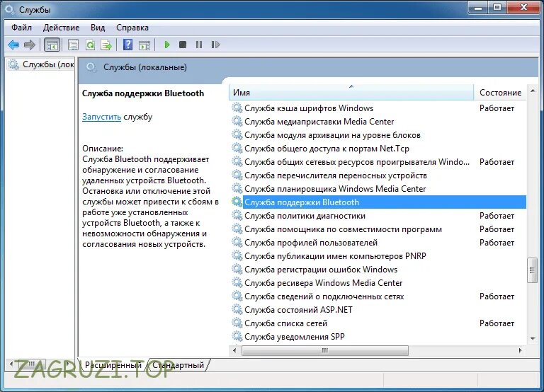
Task: Open the Properties toolbar icon
Action: 73,45
